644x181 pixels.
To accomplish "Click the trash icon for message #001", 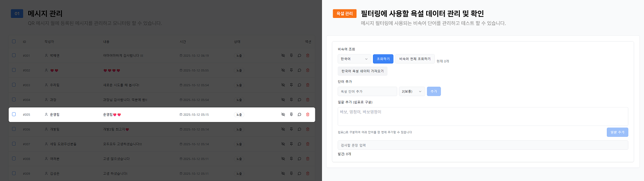I will click(308, 55).
